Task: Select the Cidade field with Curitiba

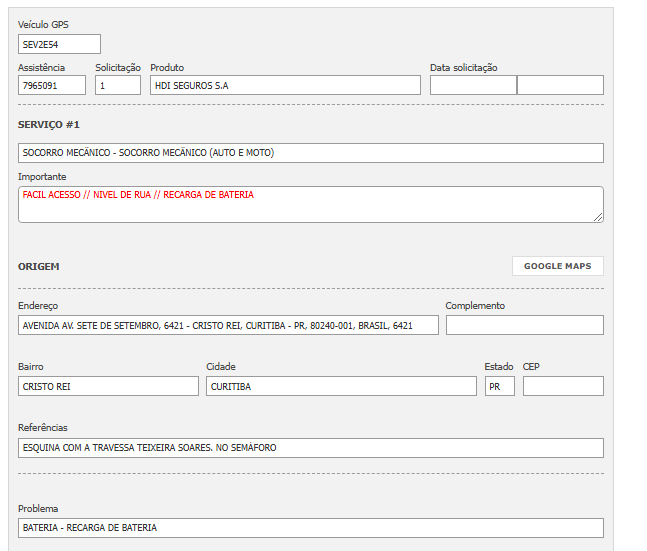Action: [x=340, y=386]
